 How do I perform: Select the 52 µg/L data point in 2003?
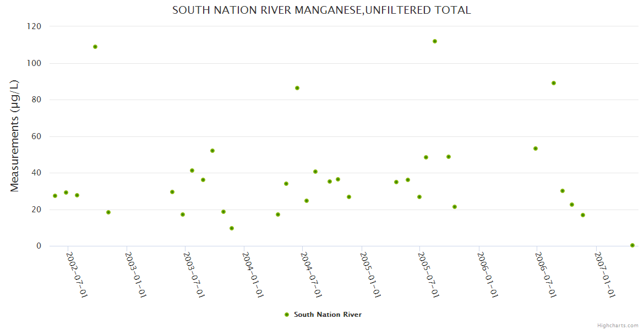click(x=212, y=151)
